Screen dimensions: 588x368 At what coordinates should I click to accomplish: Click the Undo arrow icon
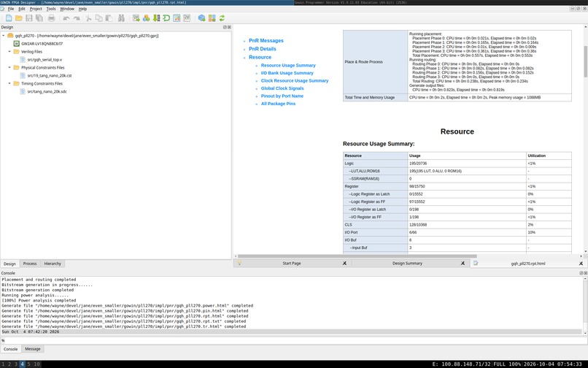tap(66, 18)
